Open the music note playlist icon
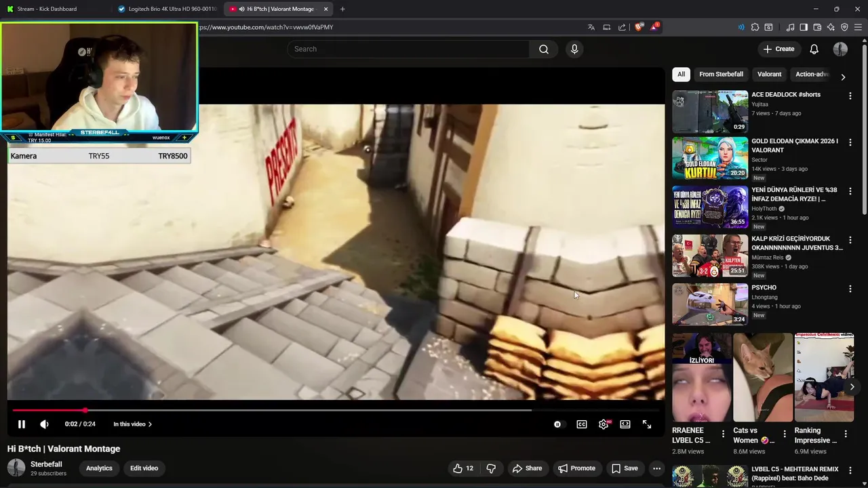 [790, 27]
